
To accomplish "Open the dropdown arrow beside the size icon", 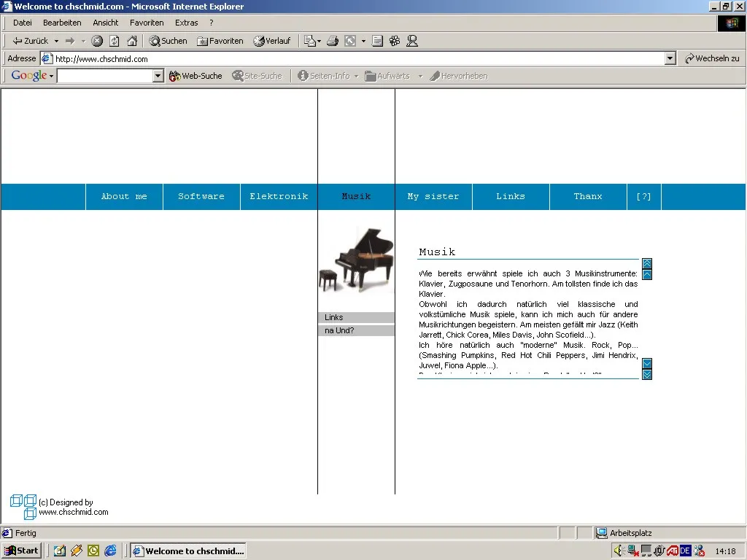I will click(363, 41).
